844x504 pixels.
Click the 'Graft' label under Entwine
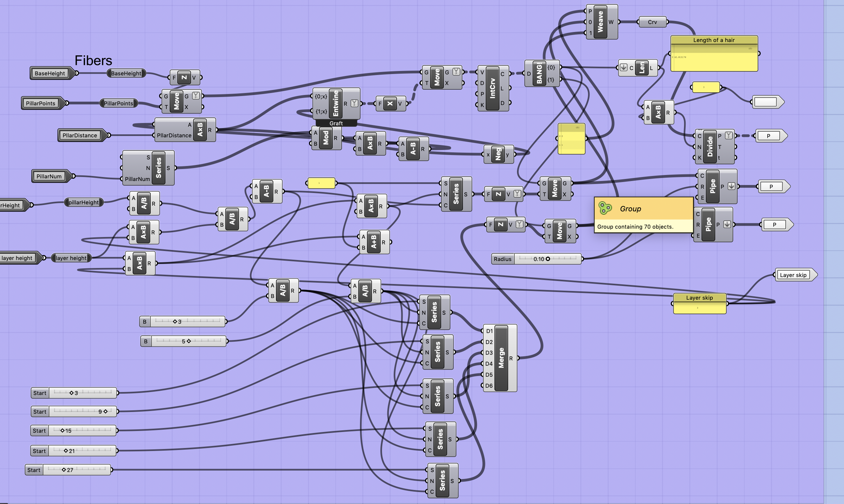(x=336, y=123)
